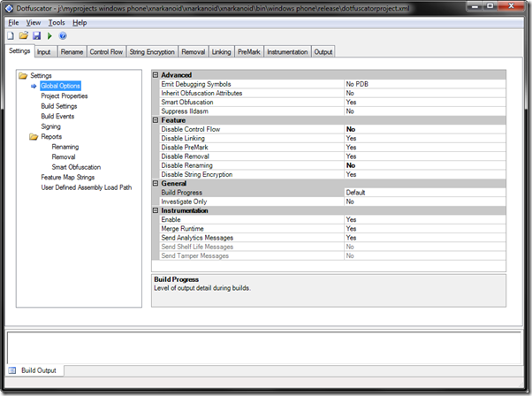The width and height of the screenshot is (532, 396).
Task: Switch to the Linking tab
Action: (222, 52)
